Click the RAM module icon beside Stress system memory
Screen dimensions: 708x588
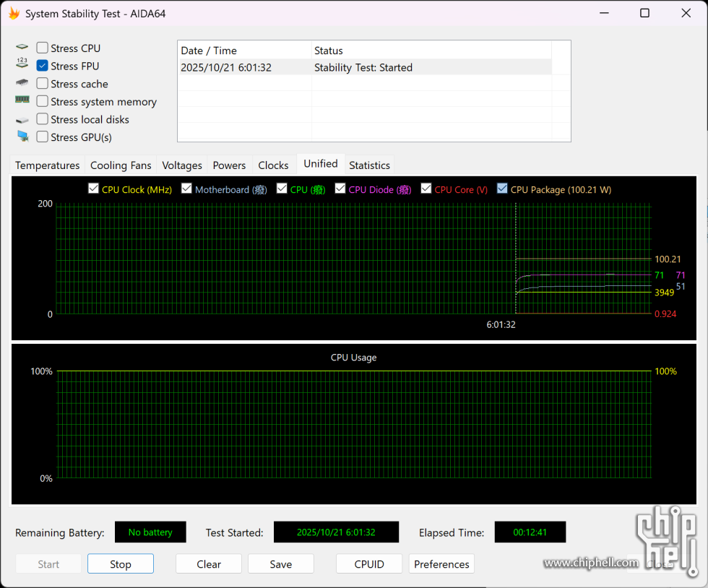click(x=22, y=100)
